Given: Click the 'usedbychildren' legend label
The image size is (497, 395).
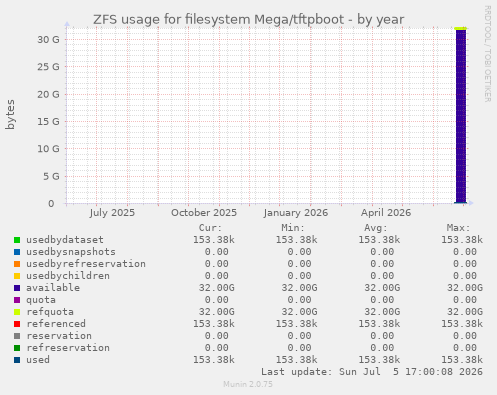Looking at the screenshot, I should pos(68,276).
